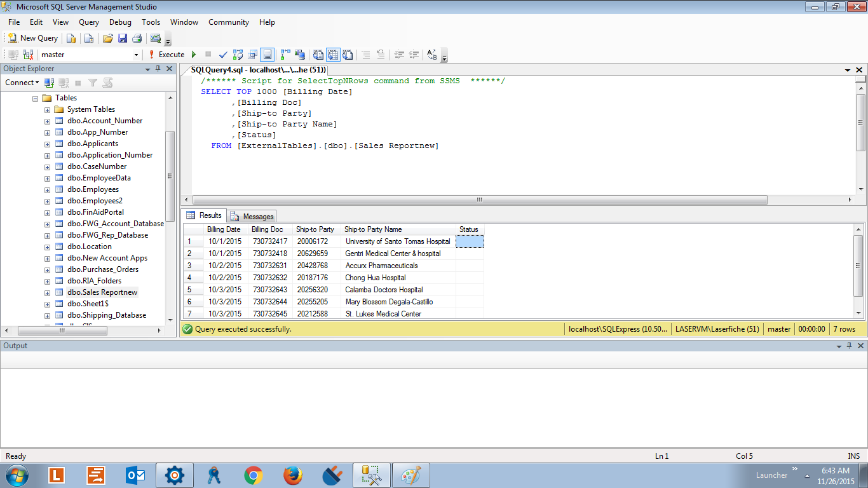The image size is (868, 488).
Task: Click the Object Explorer filter funnel icon
Action: tap(93, 83)
